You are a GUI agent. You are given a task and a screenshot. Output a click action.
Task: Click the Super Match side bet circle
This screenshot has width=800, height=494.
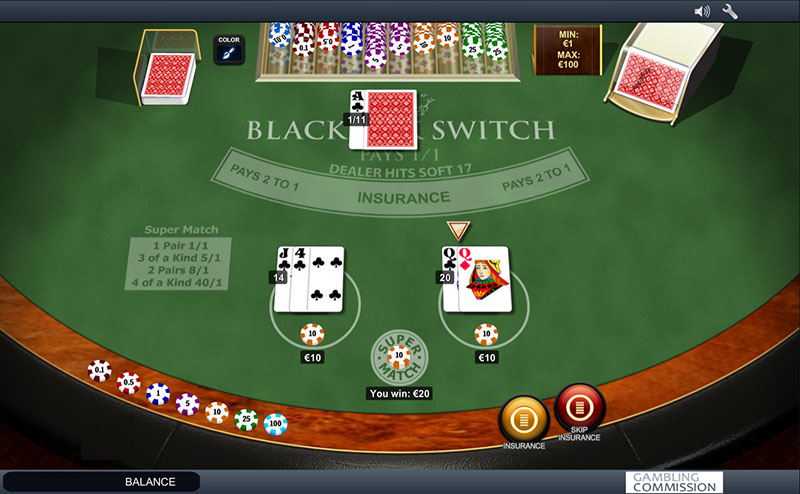[x=399, y=357]
